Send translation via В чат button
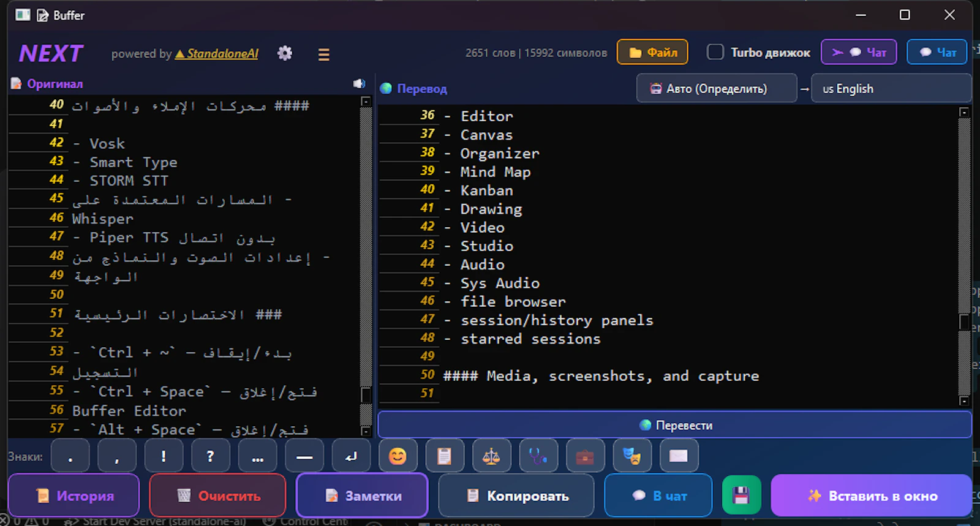Image resolution: width=980 pixels, height=526 pixels. click(658, 495)
